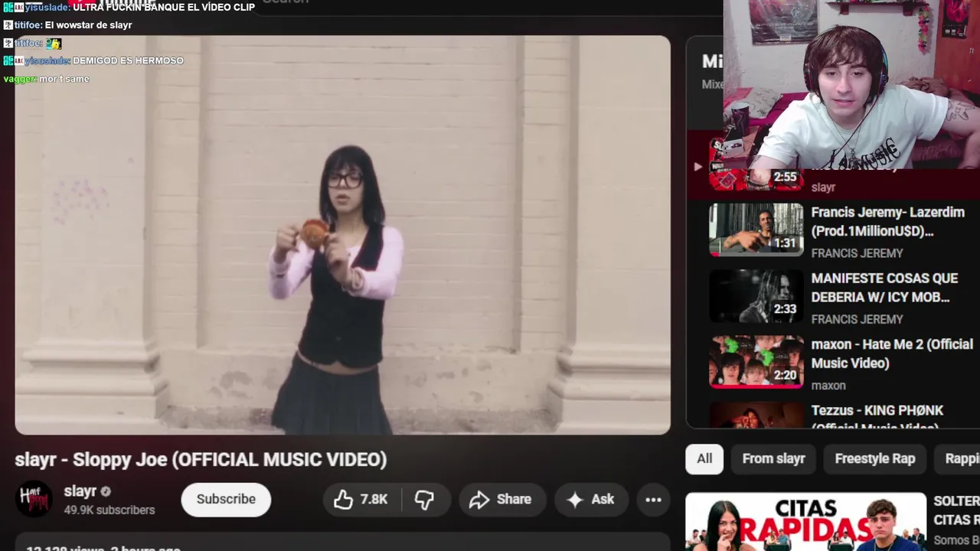Viewport: 980px width, 551px height.
Task: Click FRANCIS JEREMY channel under MANIFESTE video
Action: click(x=857, y=319)
